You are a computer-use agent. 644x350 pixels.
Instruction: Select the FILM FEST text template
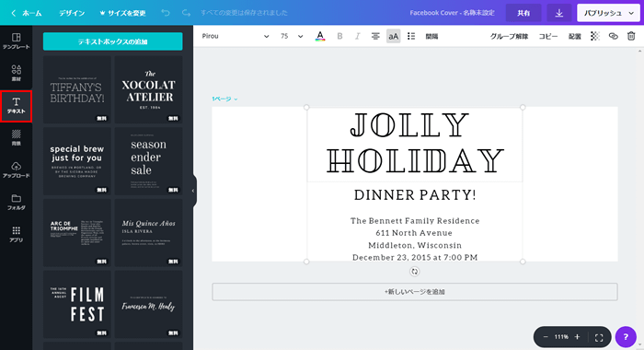coord(77,304)
